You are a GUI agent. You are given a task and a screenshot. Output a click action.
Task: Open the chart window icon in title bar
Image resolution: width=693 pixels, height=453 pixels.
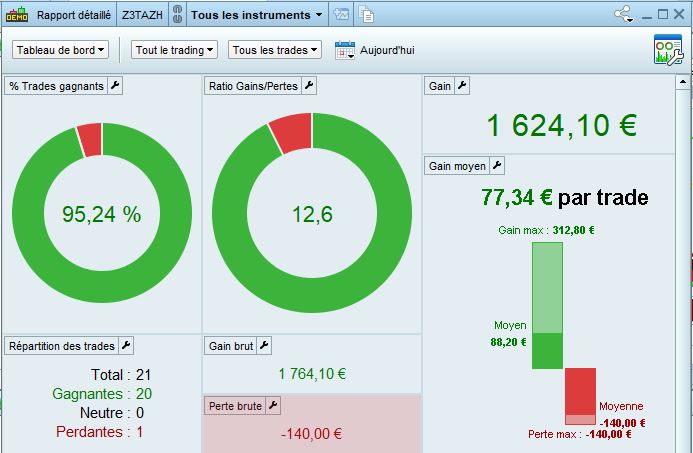[x=341, y=14]
